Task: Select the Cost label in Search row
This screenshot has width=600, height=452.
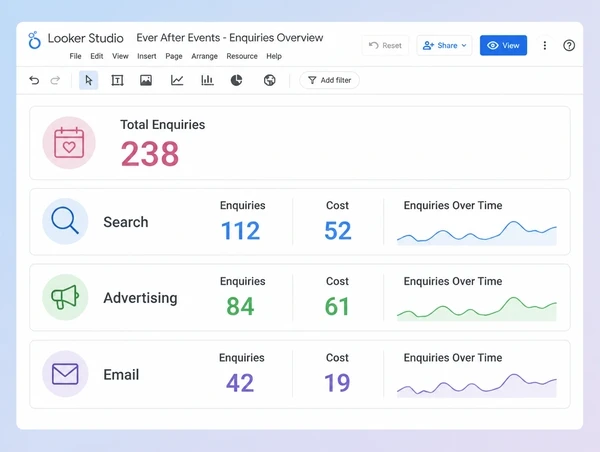Action: (337, 206)
